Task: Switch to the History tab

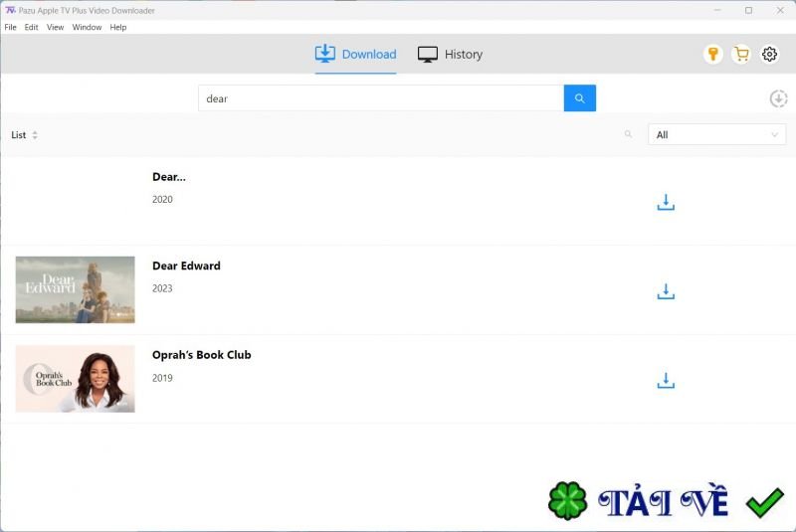Action: [450, 54]
